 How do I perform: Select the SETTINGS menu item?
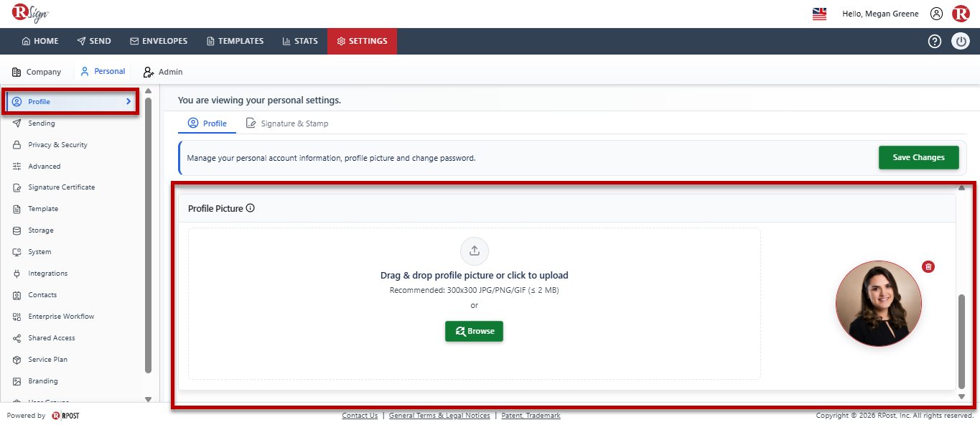[x=362, y=42]
